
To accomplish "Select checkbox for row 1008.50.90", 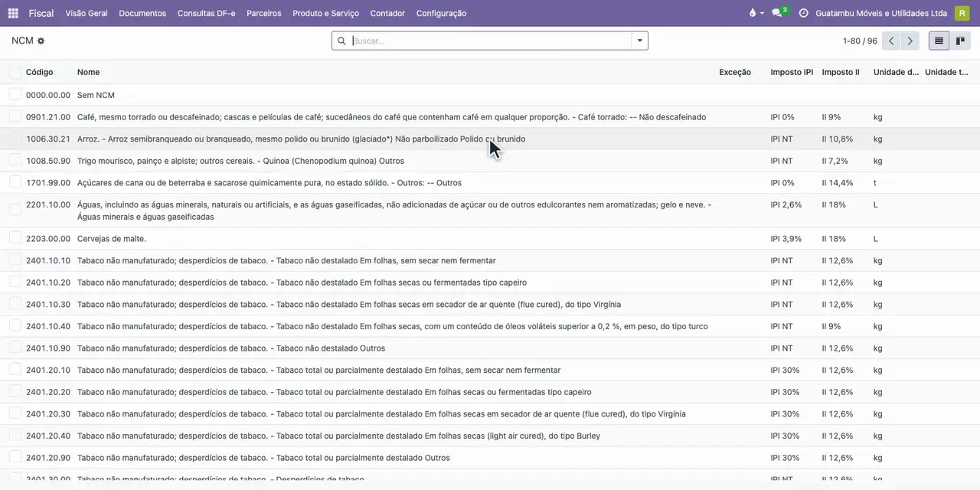I will click(15, 160).
